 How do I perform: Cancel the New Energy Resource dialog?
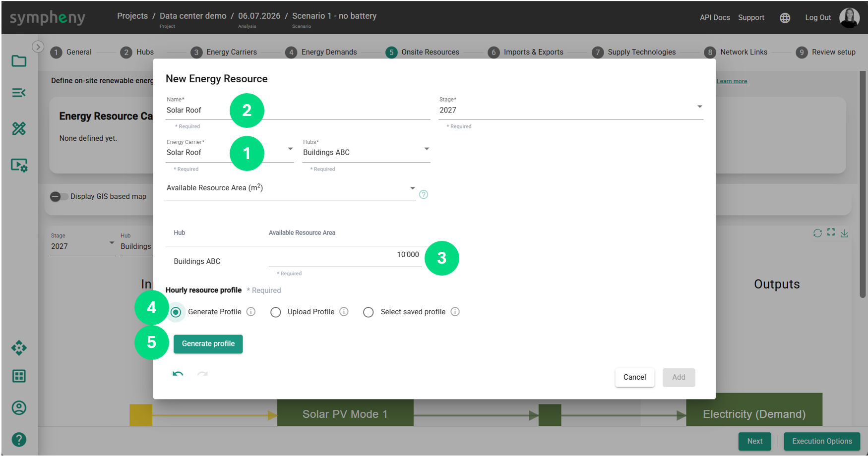[634, 377]
